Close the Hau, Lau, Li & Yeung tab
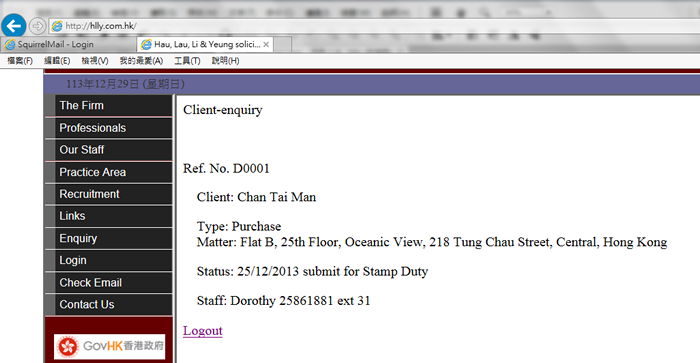 [266, 44]
